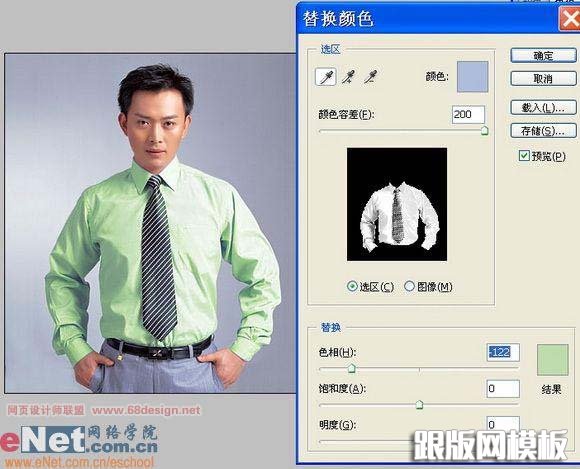The height and width of the screenshot is (469, 580).
Task: Focus the 色相 value field
Action: click(503, 352)
